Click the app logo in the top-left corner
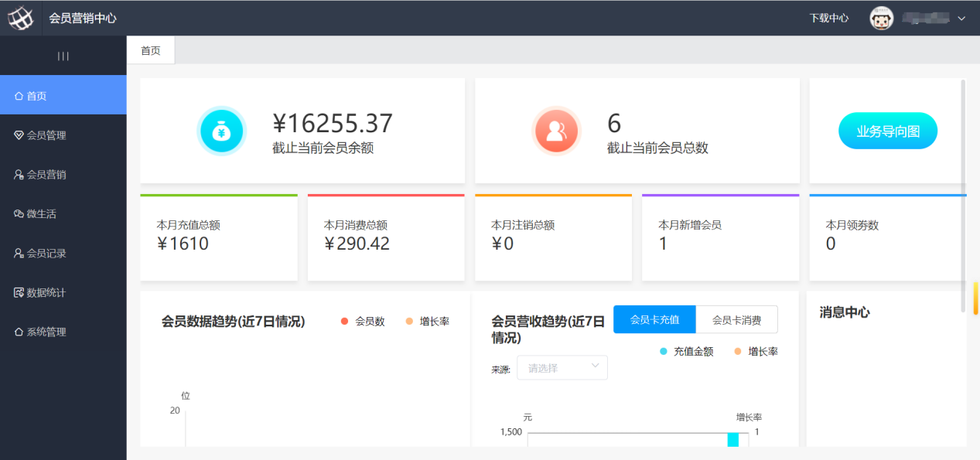Viewport: 980px width, 460px height. (x=20, y=16)
